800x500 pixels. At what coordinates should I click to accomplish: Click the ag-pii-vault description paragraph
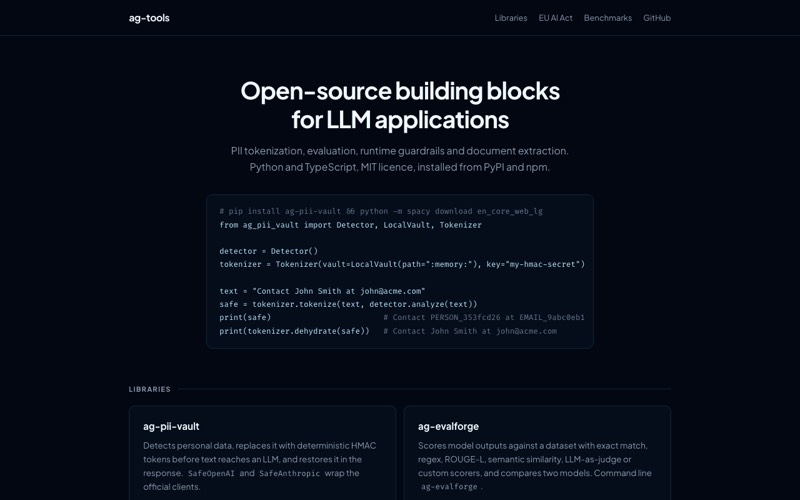point(260,466)
